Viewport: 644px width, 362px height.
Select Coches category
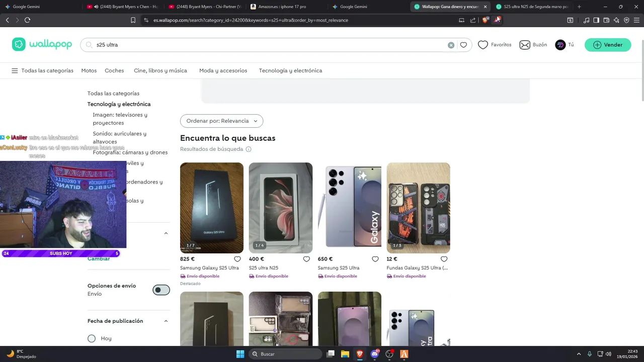(x=114, y=70)
